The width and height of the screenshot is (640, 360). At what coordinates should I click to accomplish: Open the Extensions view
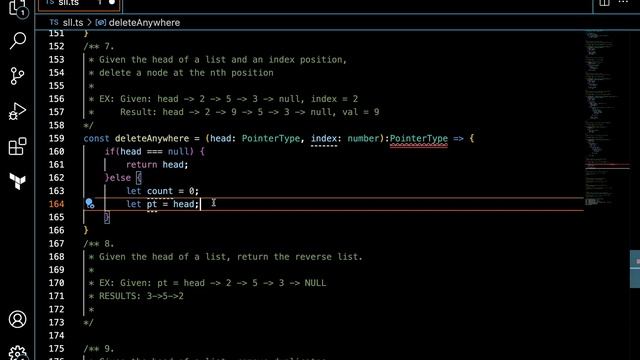click(x=18, y=146)
